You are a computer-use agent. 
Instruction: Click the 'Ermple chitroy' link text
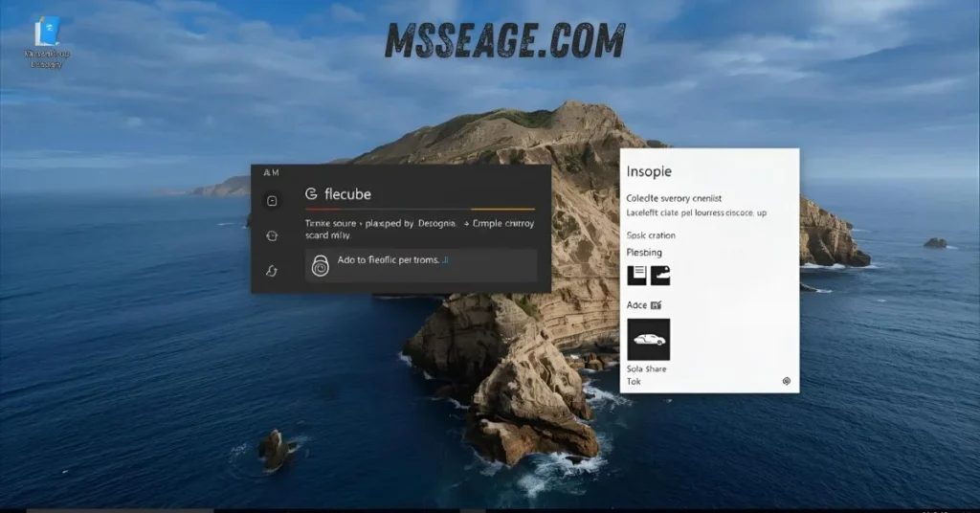[x=503, y=223]
